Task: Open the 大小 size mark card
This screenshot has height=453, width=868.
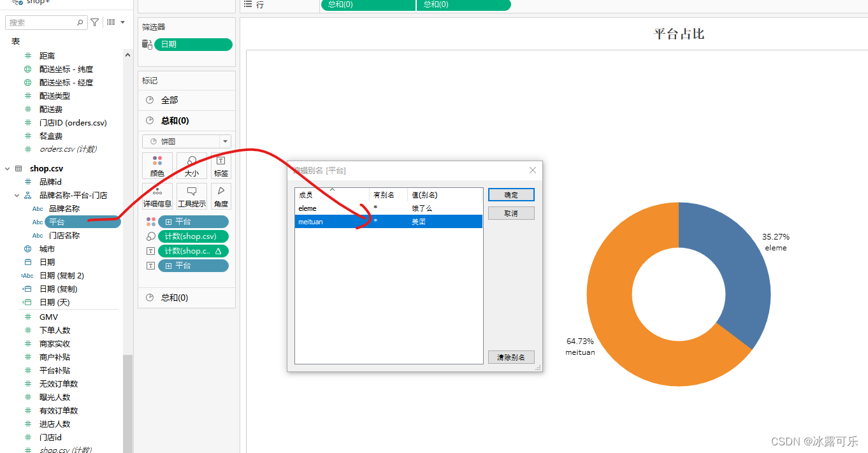Action: tap(191, 166)
